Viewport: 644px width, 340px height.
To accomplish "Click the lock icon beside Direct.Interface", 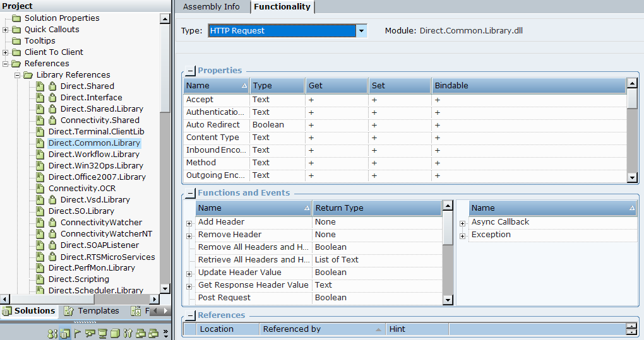I will 52,98.
